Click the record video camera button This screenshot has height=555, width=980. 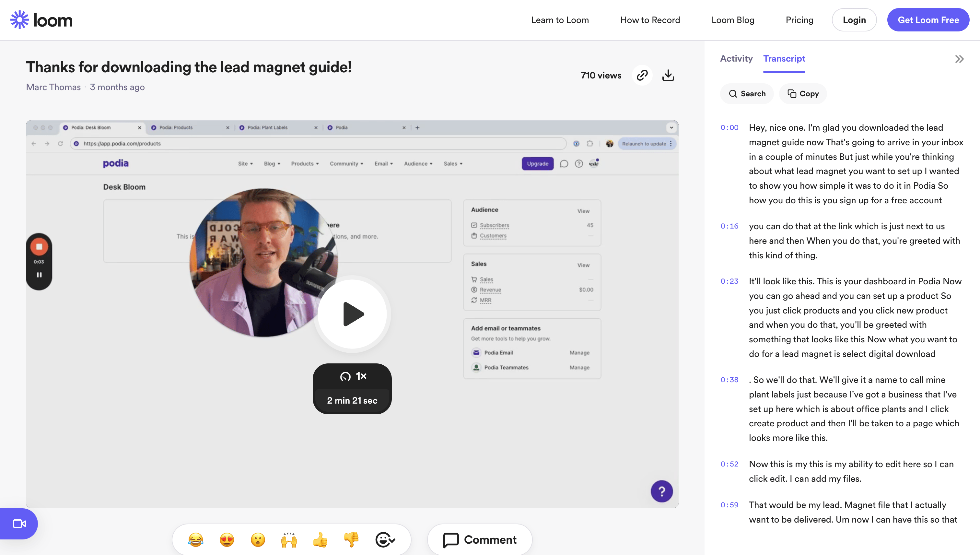tap(19, 523)
